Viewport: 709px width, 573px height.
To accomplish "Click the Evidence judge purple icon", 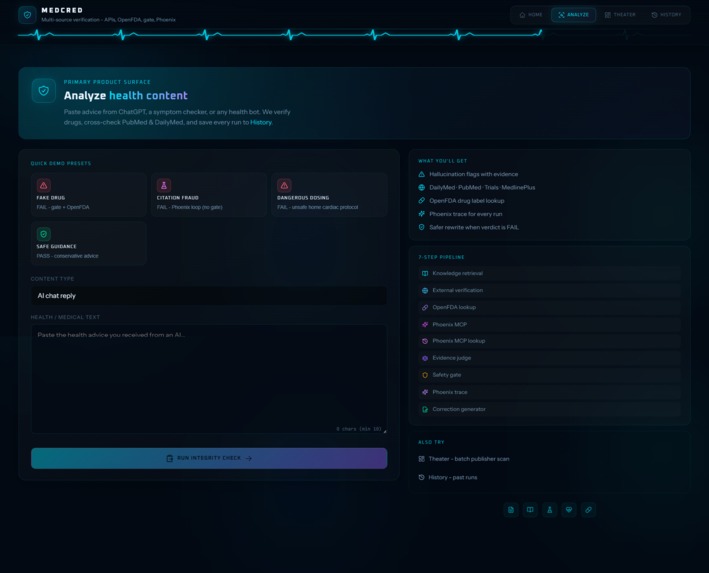I will pyautogui.click(x=425, y=358).
